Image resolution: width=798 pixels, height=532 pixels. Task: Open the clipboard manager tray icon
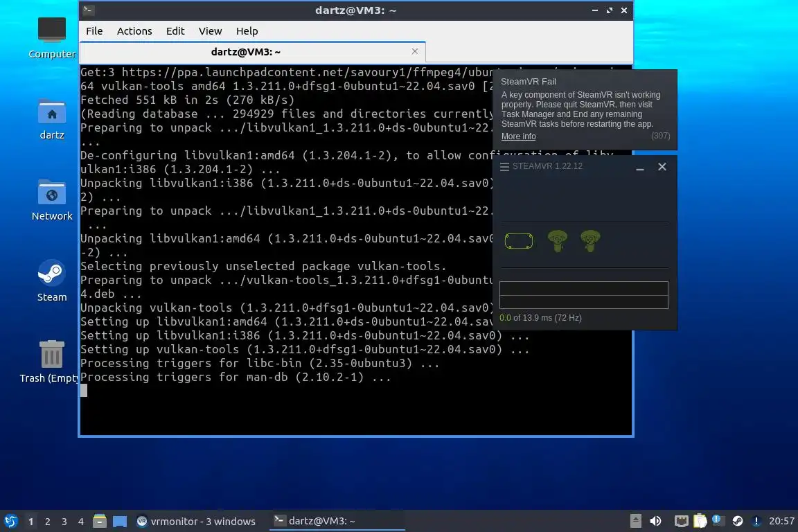tap(700, 521)
